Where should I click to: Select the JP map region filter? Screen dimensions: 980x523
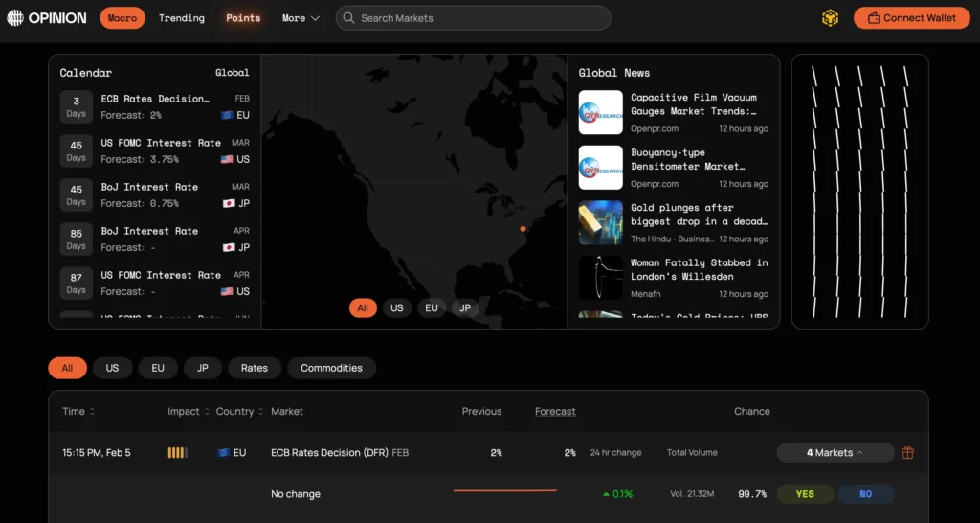coord(465,308)
